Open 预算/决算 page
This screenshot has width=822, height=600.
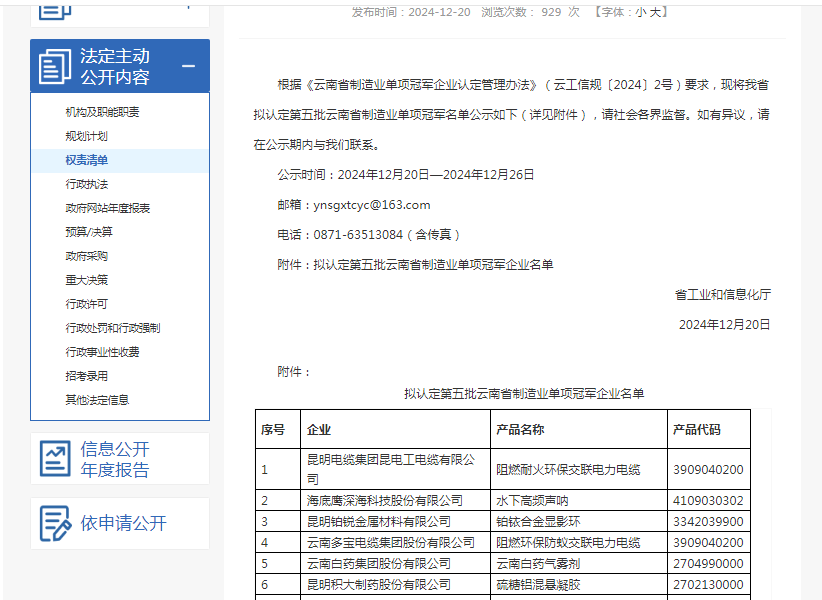pyautogui.click(x=89, y=232)
